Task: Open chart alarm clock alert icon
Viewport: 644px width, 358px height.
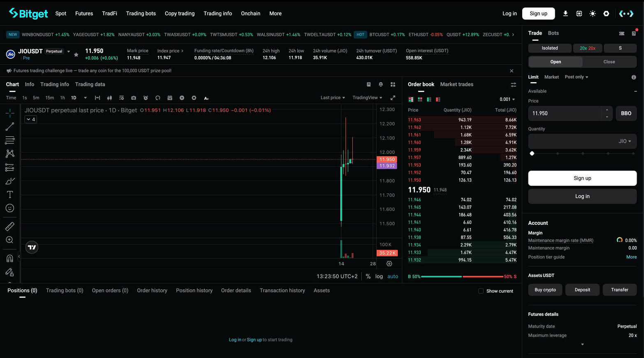Action: pos(146,98)
